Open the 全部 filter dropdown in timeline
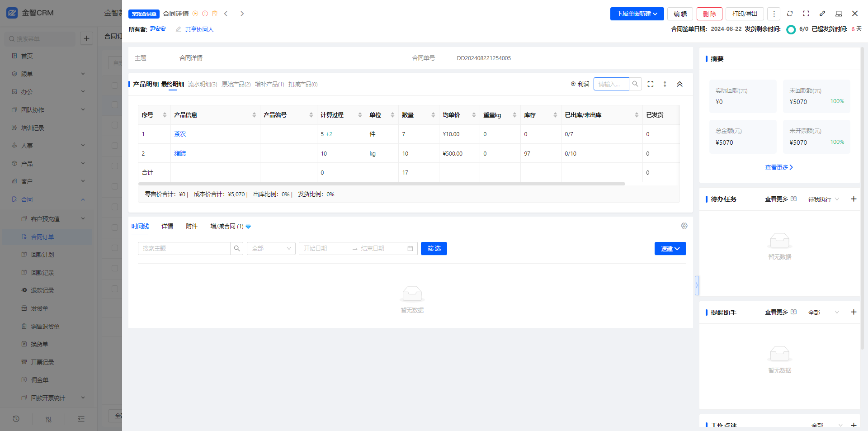This screenshot has width=868, height=431. [x=271, y=248]
